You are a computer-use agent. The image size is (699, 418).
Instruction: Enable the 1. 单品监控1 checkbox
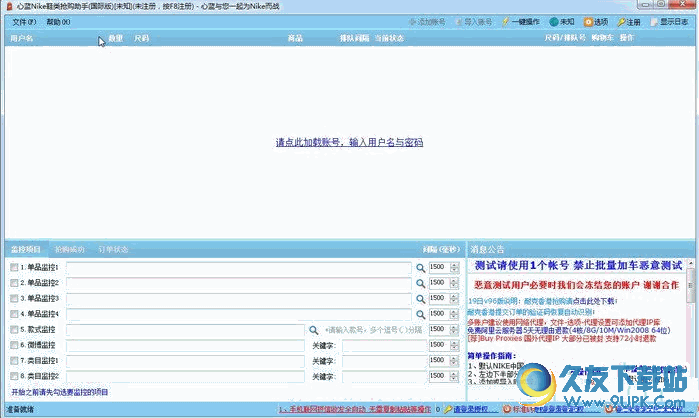pos(14,267)
